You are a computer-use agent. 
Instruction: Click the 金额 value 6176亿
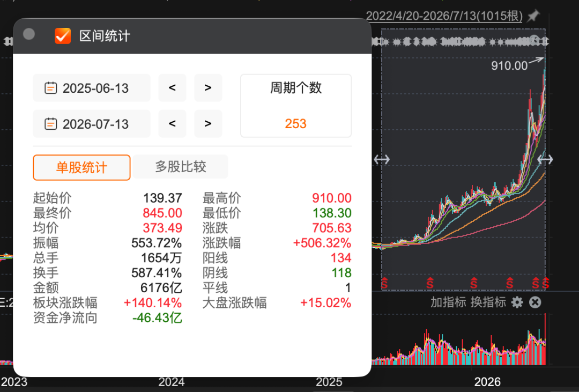tap(161, 288)
